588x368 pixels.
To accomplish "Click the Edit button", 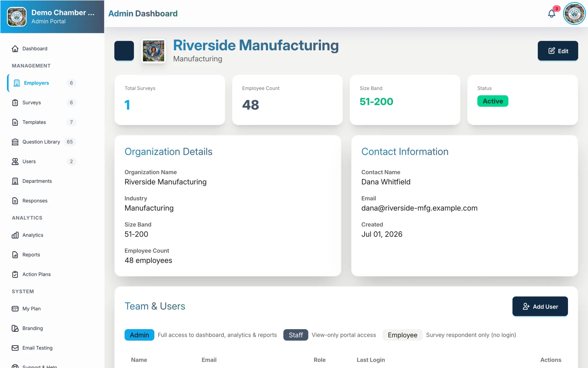I will pos(558,51).
